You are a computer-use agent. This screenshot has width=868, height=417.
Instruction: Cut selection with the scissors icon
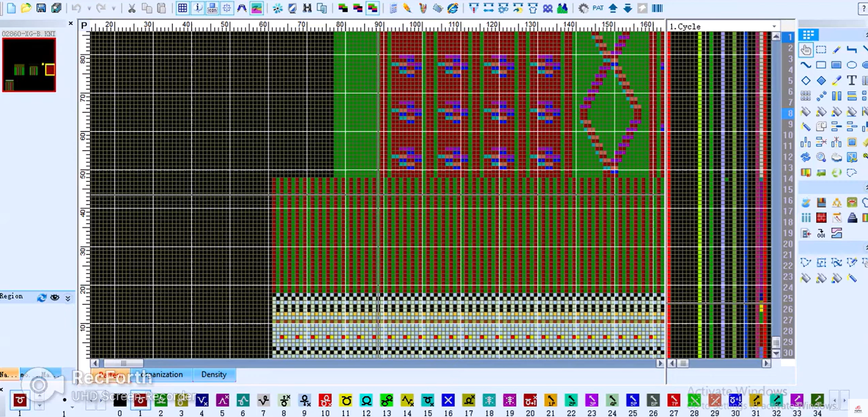click(x=132, y=8)
